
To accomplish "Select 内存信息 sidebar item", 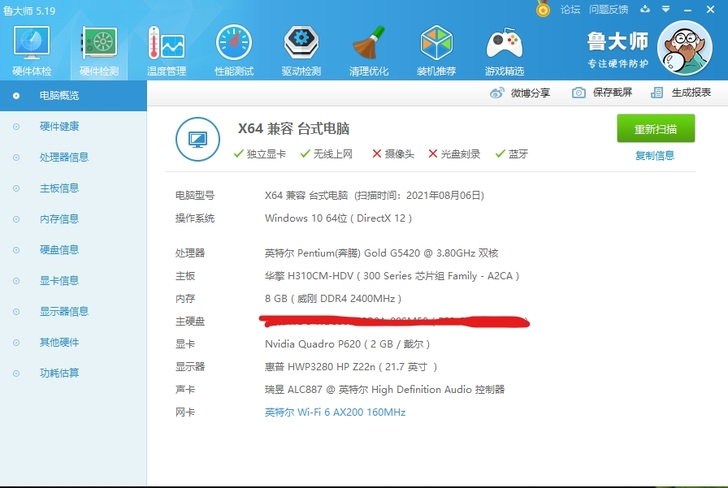I will pos(73,219).
